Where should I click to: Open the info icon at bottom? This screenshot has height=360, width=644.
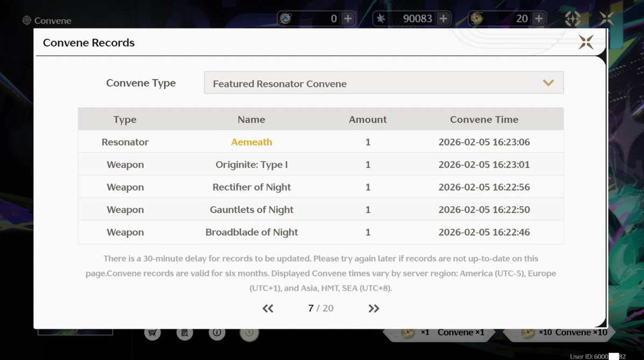[x=217, y=333]
